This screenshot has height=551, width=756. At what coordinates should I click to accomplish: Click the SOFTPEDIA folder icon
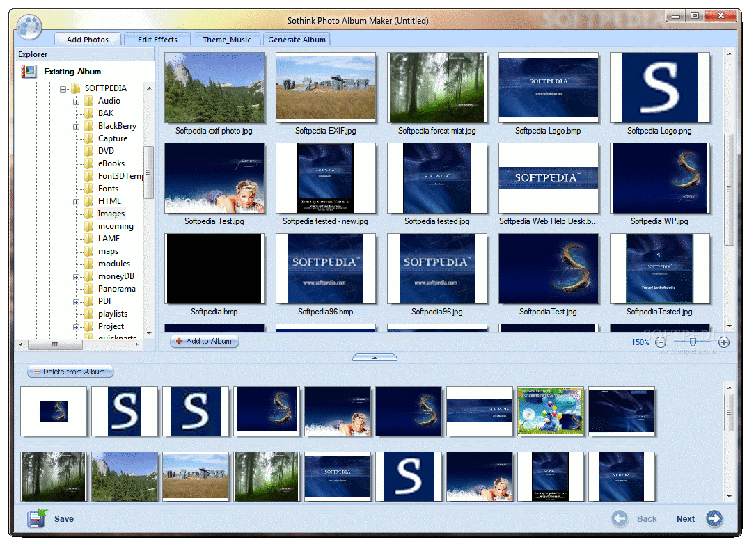pyautogui.click(x=76, y=88)
